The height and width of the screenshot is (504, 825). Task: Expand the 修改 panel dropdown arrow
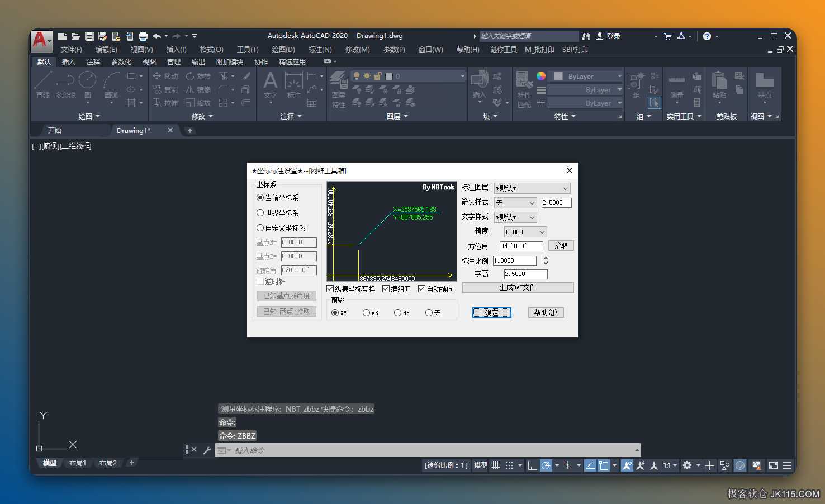[x=211, y=116]
